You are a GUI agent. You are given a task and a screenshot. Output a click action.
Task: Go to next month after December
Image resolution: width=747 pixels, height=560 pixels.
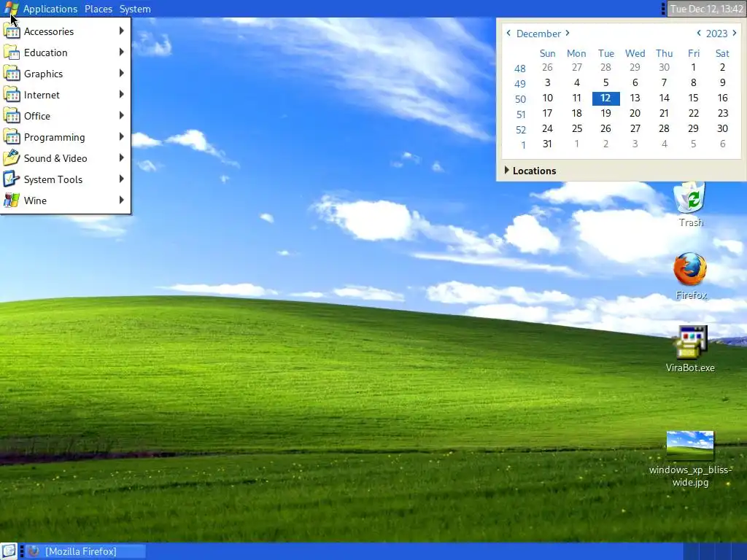[x=568, y=33]
